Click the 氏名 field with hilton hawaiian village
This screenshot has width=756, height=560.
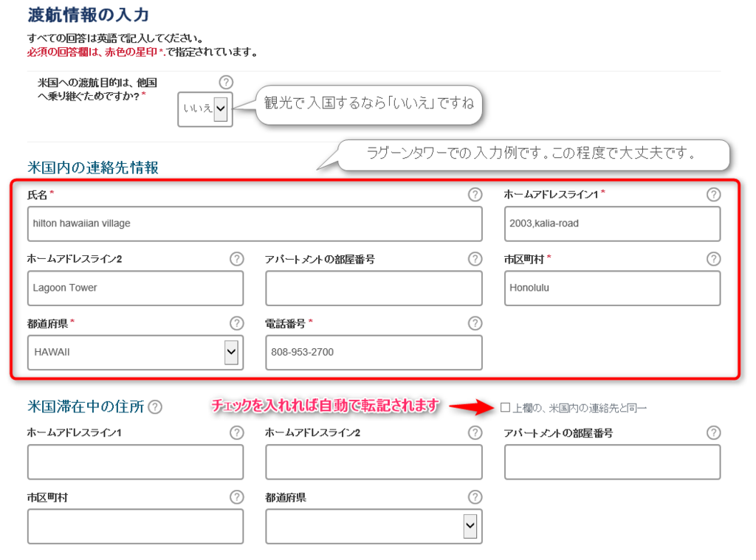255,224
